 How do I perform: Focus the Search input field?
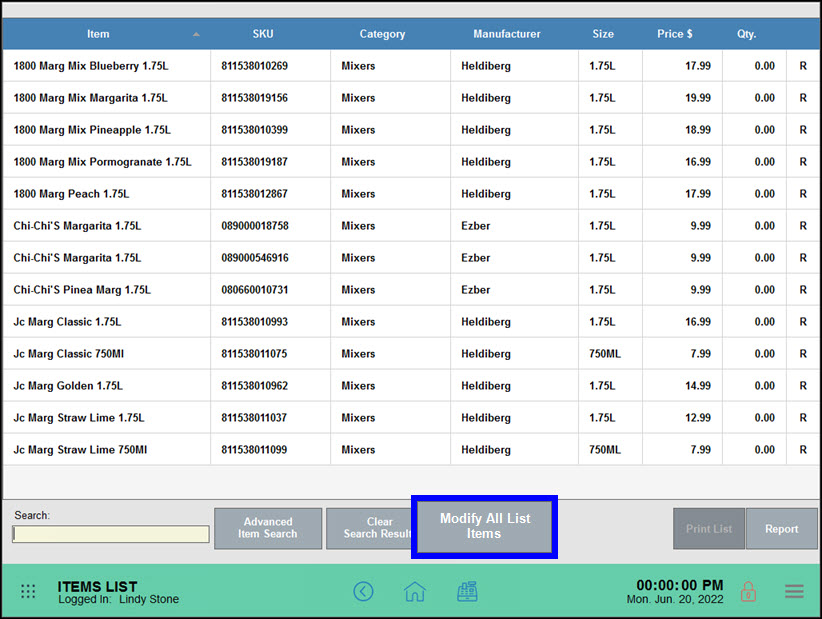(111, 534)
